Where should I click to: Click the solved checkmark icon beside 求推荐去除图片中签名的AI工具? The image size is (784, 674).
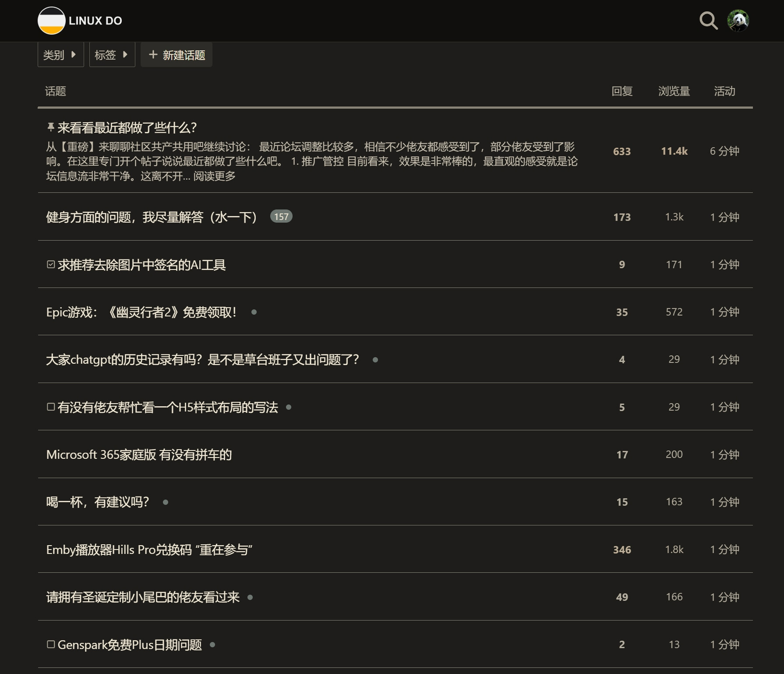51,264
